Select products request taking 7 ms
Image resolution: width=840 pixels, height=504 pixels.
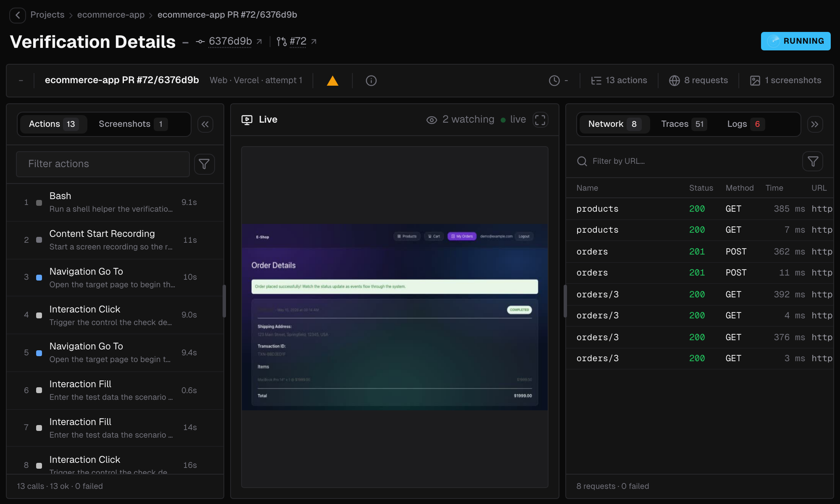(x=700, y=230)
